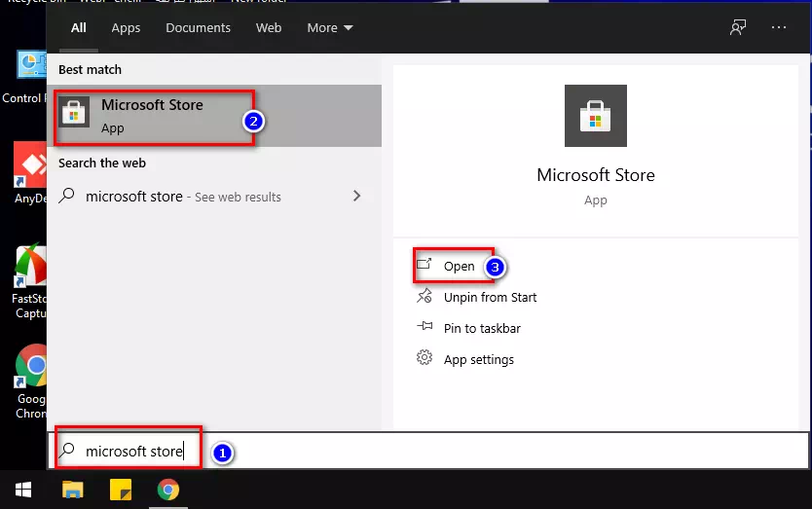
Task: Open microsoft store web results entry
Action: coord(214,197)
